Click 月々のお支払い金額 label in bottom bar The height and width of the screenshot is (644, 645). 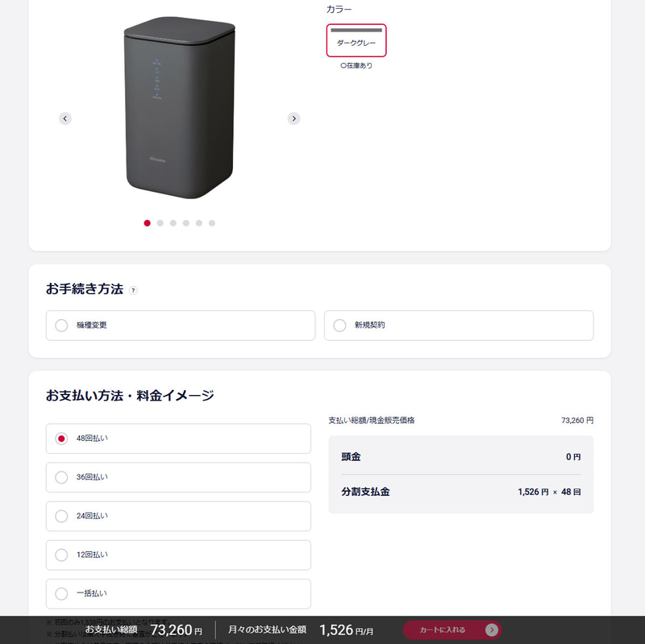(268, 629)
